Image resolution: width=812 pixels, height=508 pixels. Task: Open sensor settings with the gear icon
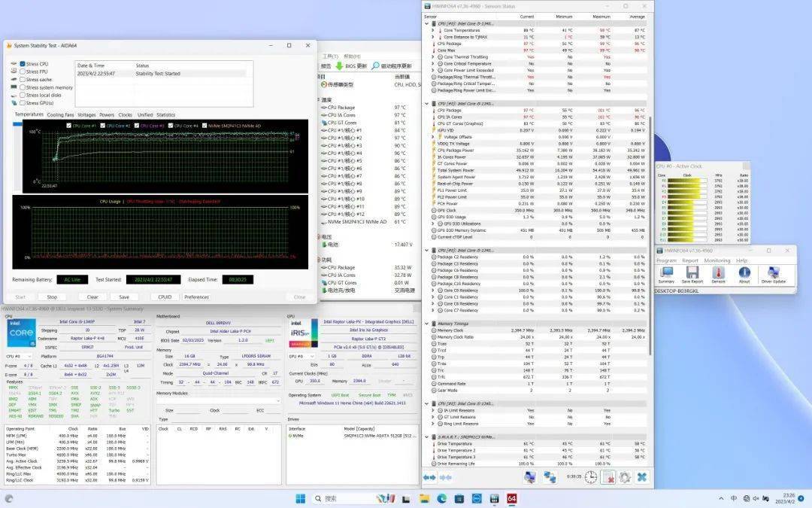pos(625,477)
